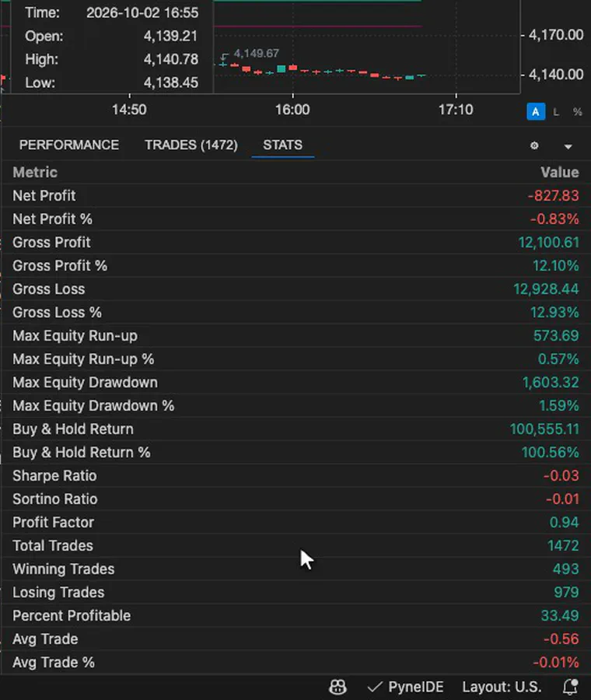Image resolution: width=591 pixels, height=700 pixels.
Task: Select Gross Profit value 12,100.61
Action: tap(548, 243)
